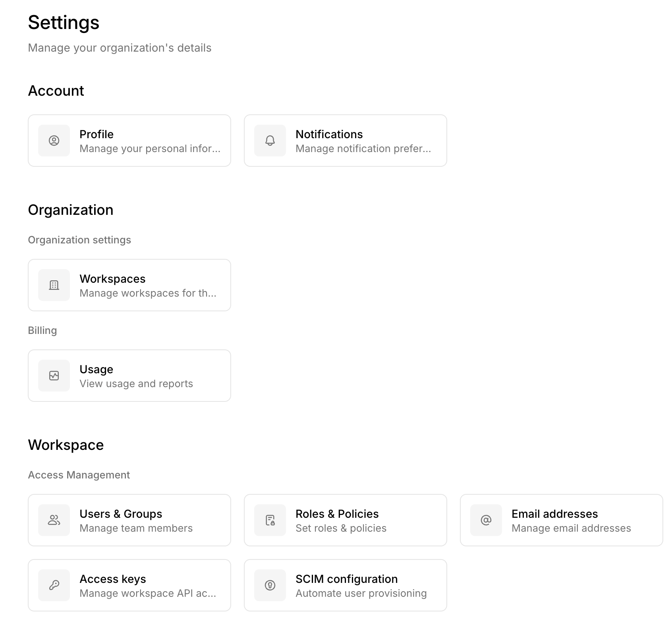Open Email addresses title
Screen dimensions: 672x621
(554, 514)
